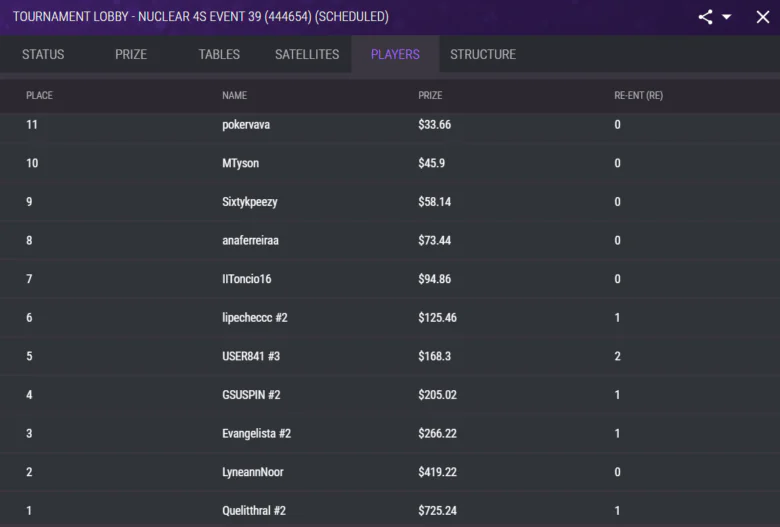Sort by the Name column header
The width and height of the screenshot is (780, 527).
coord(234,95)
